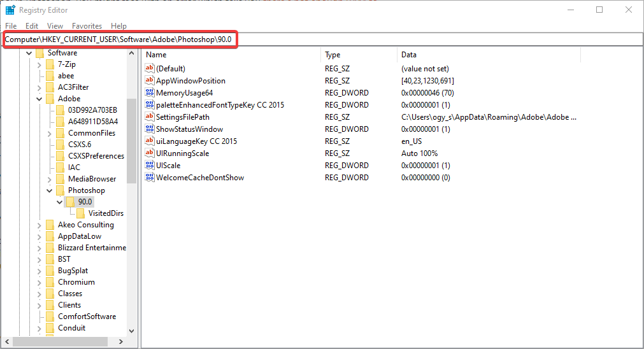Select the ComfortSoftware key
Image resolution: width=644 pixels, height=349 pixels.
click(x=87, y=317)
